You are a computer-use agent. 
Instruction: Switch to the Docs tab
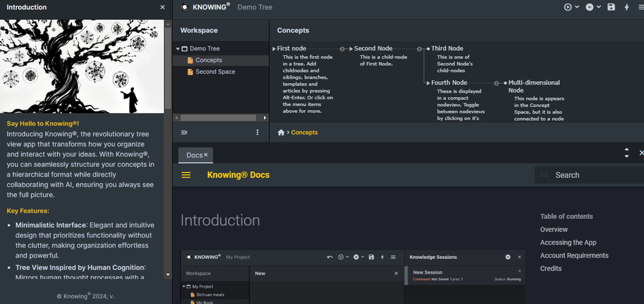(194, 155)
